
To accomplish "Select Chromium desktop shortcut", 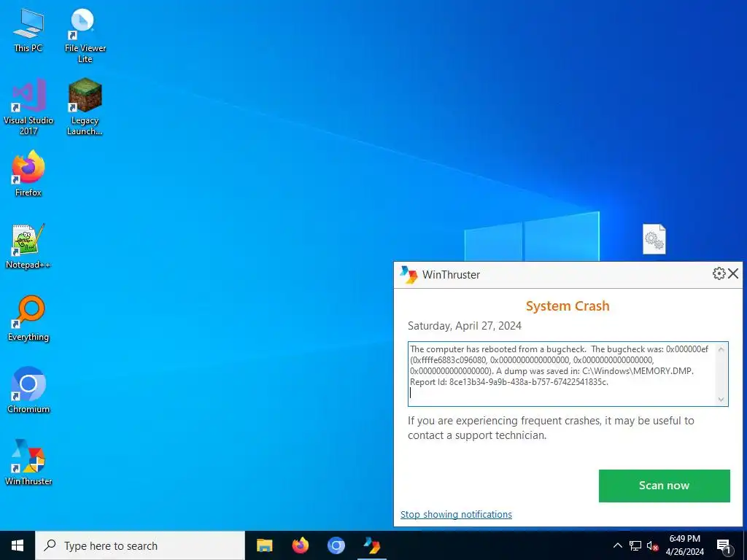I will click(28, 390).
